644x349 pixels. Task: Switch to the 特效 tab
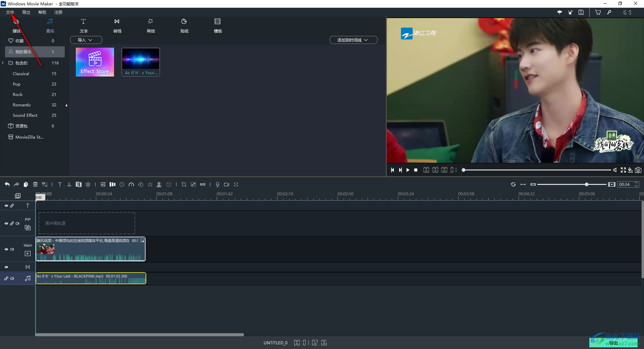151,26
